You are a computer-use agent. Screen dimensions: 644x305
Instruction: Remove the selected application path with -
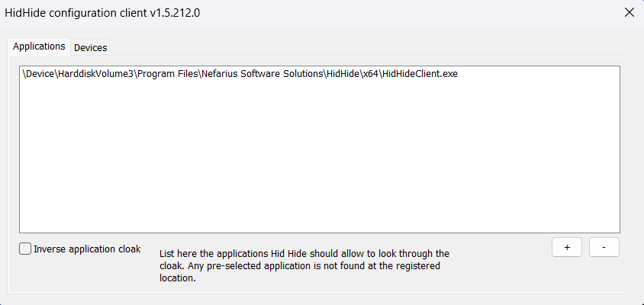click(604, 247)
